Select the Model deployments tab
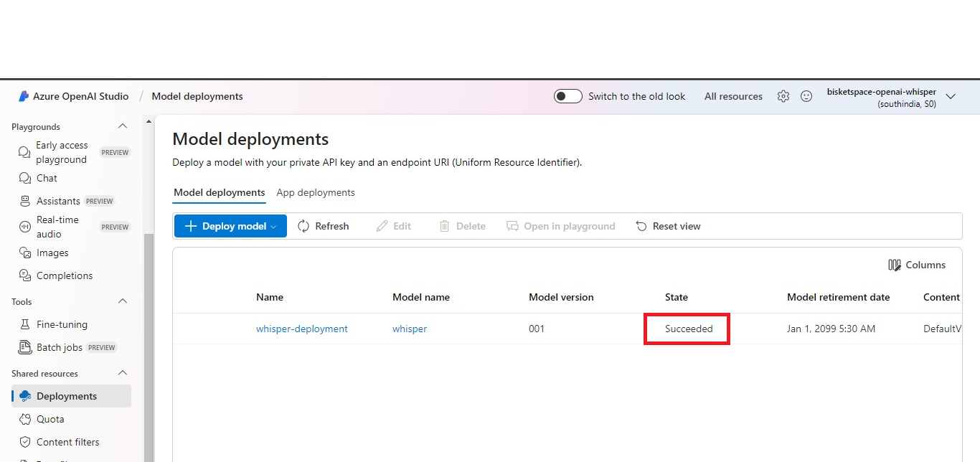The height and width of the screenshot is (462, 980). [x=219, y=192]
